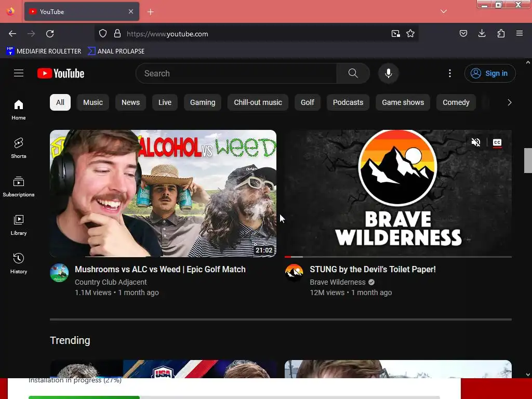Click the Sign in button
The width and height of the screenshot is (532, 399).
click(x=490, y=73)
